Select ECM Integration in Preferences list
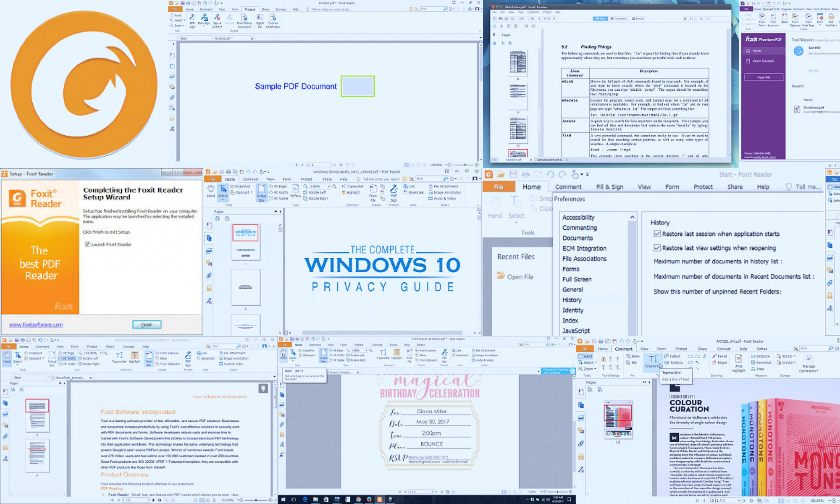This screenshot has height=504, width=840. tap(584, 248)
